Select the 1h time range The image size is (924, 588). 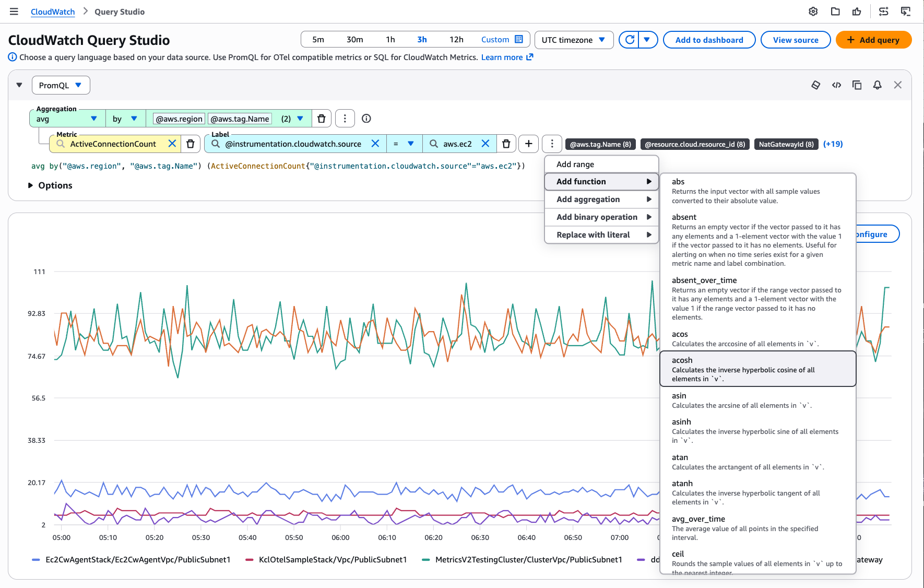click(x=390, y=40)
